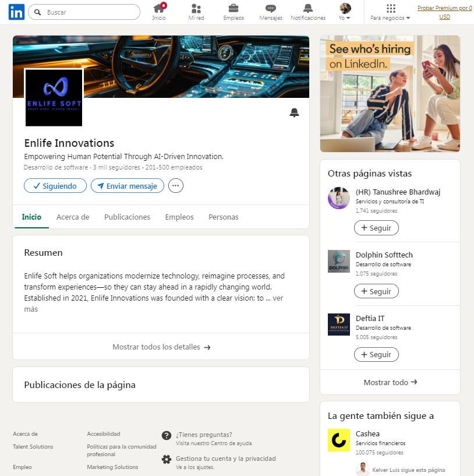Open Dolphin Softtech logo

pyautogui.click(x=339, y=262)
